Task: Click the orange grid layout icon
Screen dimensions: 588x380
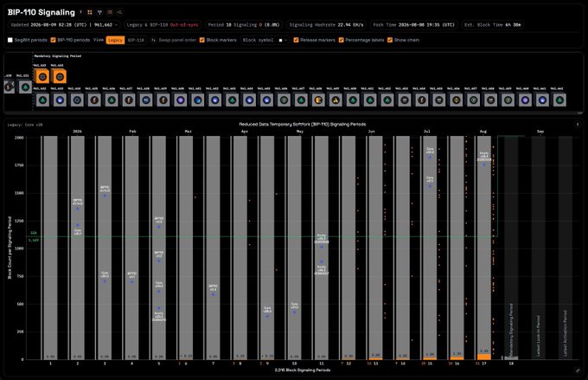Action: point(90,12)
